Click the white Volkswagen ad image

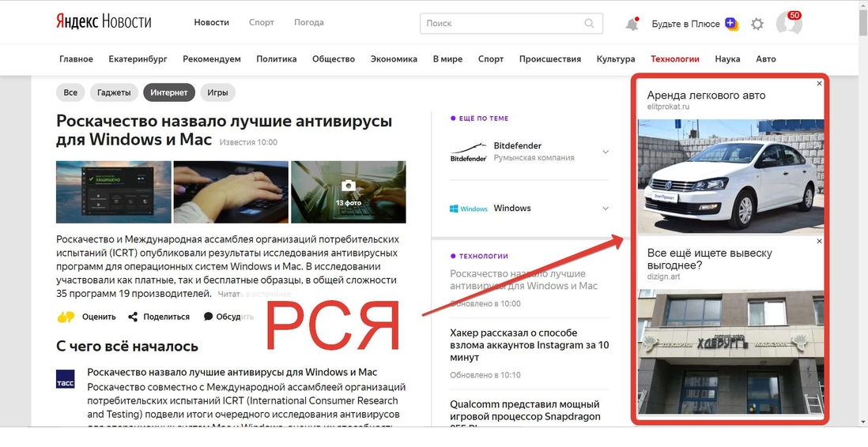[730, 176]
